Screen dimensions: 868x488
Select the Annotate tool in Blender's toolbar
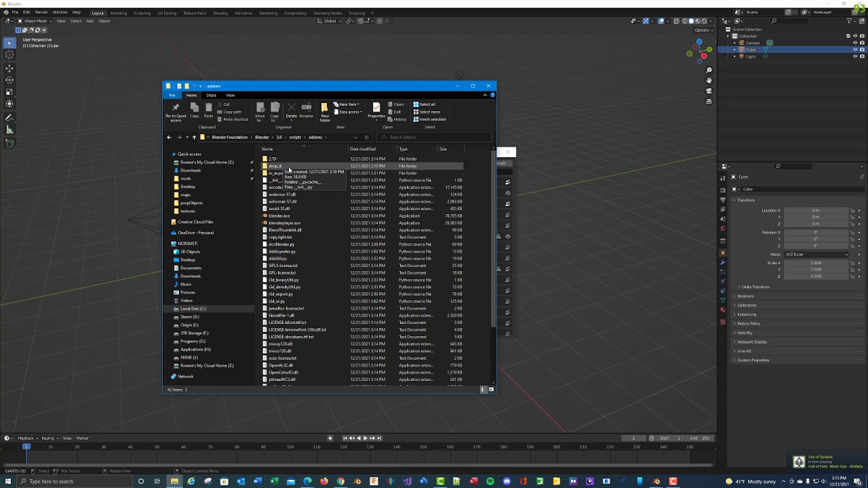pyautogui.click(x=9, y=118)
